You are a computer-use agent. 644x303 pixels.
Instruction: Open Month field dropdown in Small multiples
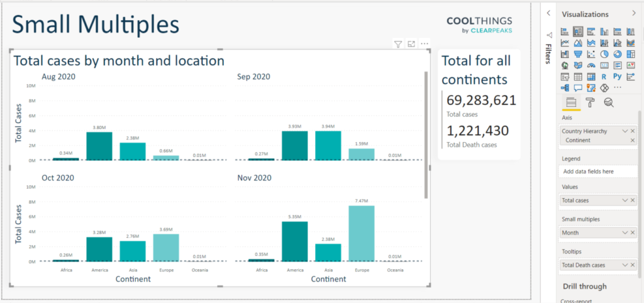pos(625,233)
